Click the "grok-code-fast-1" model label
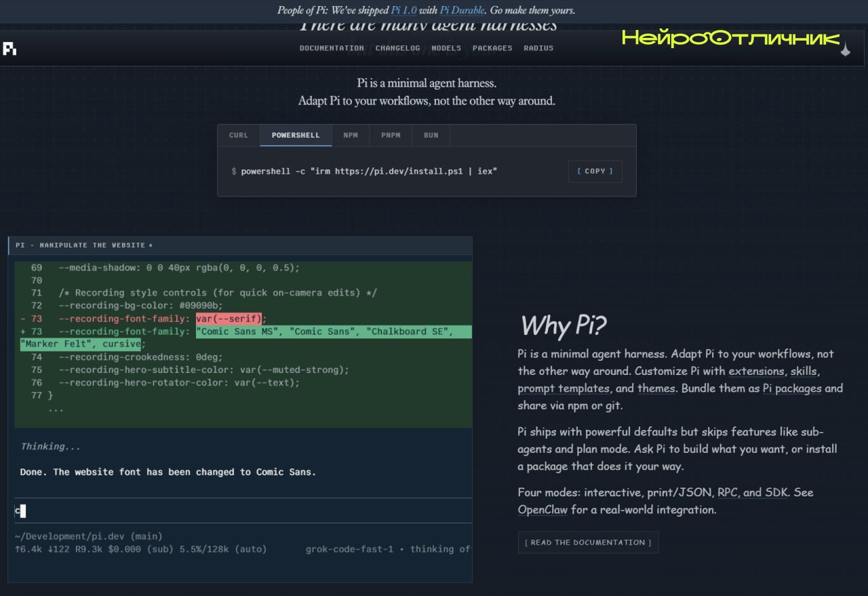The image size is (868, 596). 350,549
